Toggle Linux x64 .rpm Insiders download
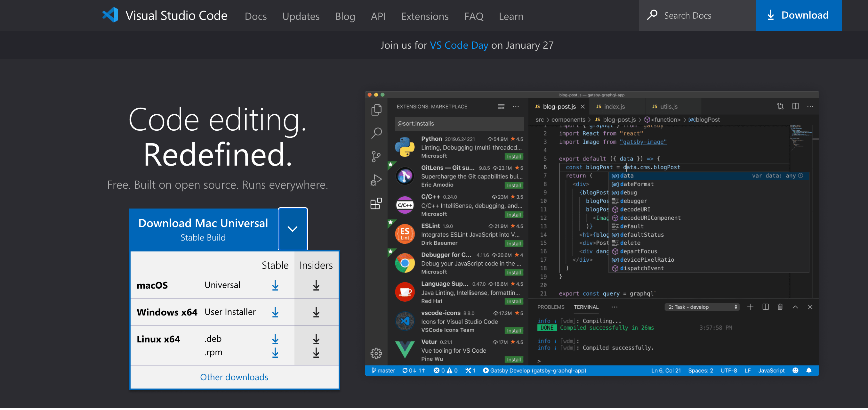Viewport: 868px width, 410px height. click(x=315, y=352)
